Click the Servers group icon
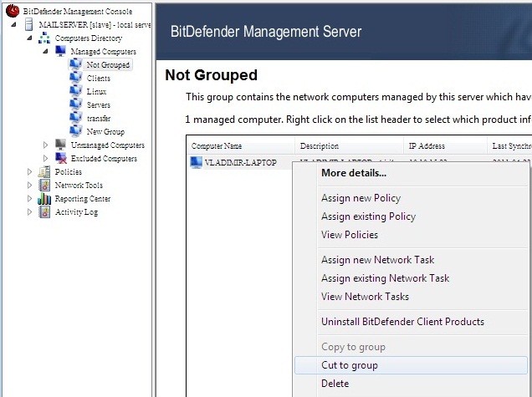The width and height of the screenshot is (532, 397). click(75, 104)
